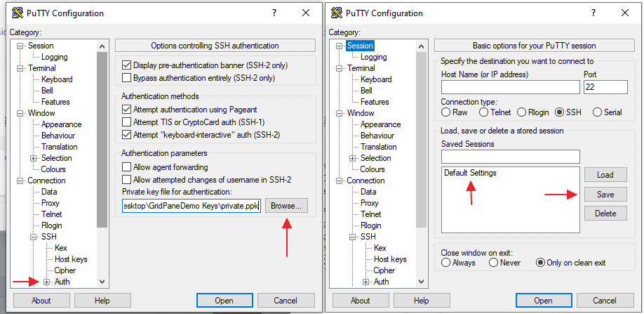Collapse Connection node in left window tree
Image resolution: width=644 pixels, height=314 pixels.
[x=20, y=181]
